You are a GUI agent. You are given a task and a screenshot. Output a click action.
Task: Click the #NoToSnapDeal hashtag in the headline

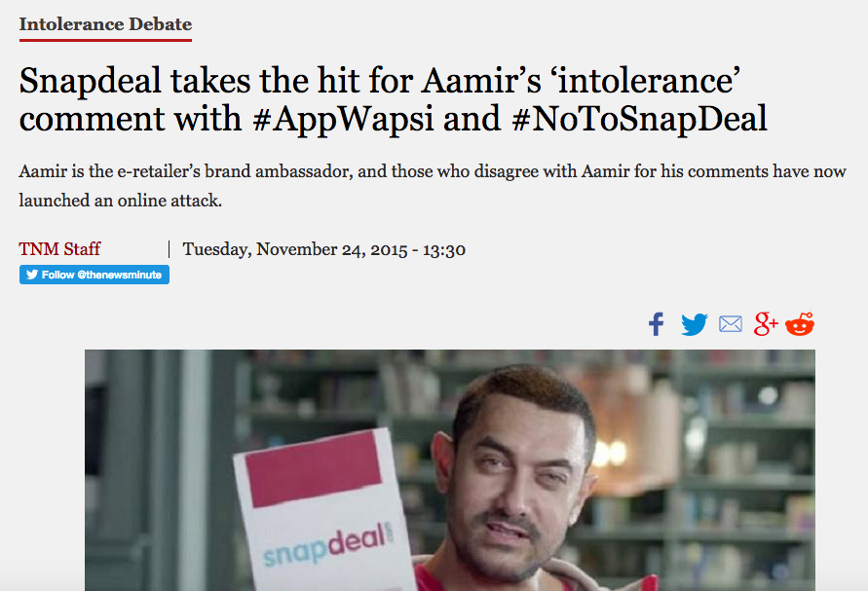tap(640, 119)
